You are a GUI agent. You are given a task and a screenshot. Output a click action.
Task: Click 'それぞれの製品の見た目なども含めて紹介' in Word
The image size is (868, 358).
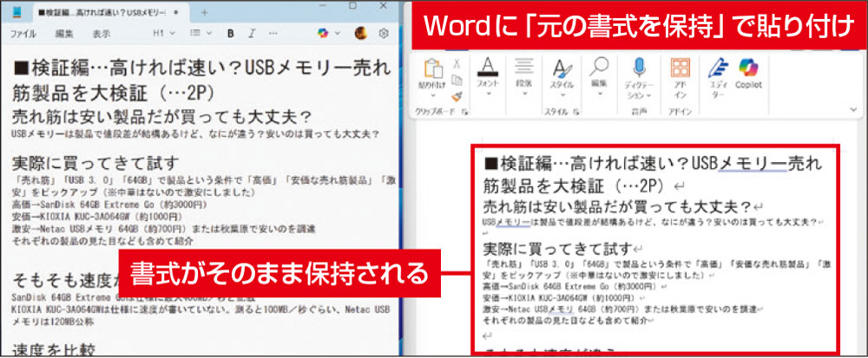(x=565, y=321)
